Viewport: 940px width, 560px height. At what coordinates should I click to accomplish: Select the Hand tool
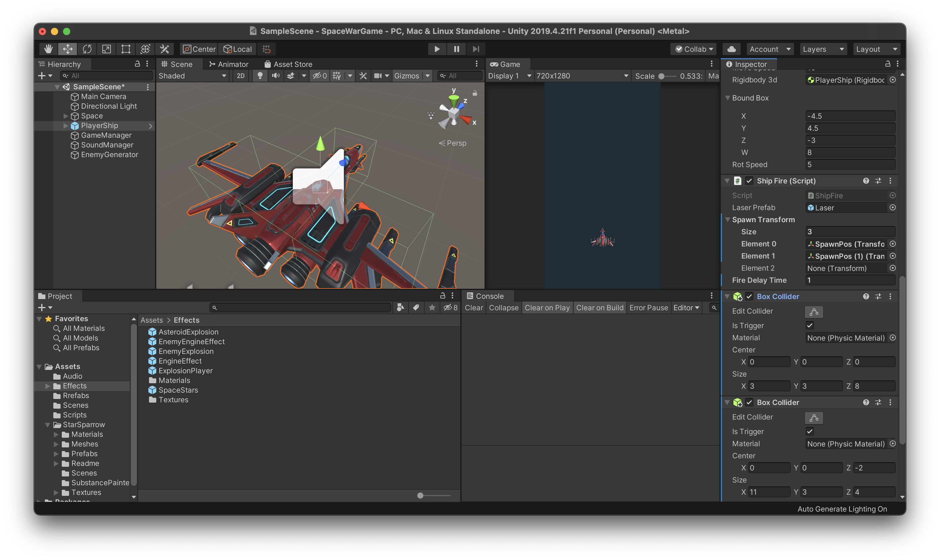[x=48, y=49]
